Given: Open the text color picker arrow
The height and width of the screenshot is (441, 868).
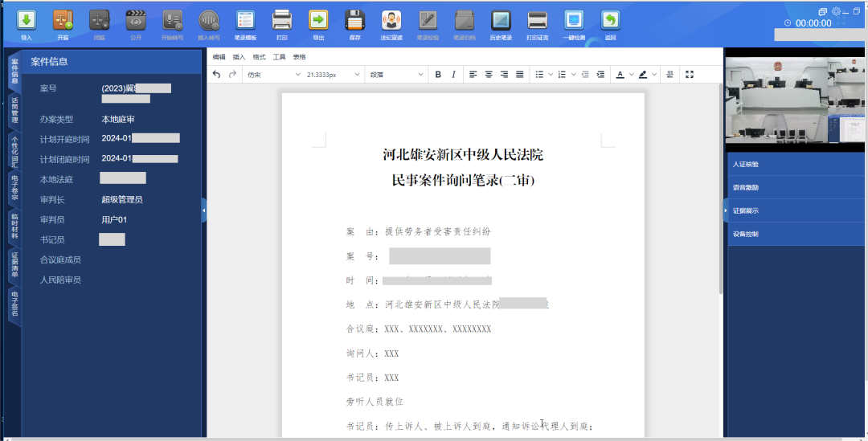Looking at the screenshot, I should tap(631, 75).
